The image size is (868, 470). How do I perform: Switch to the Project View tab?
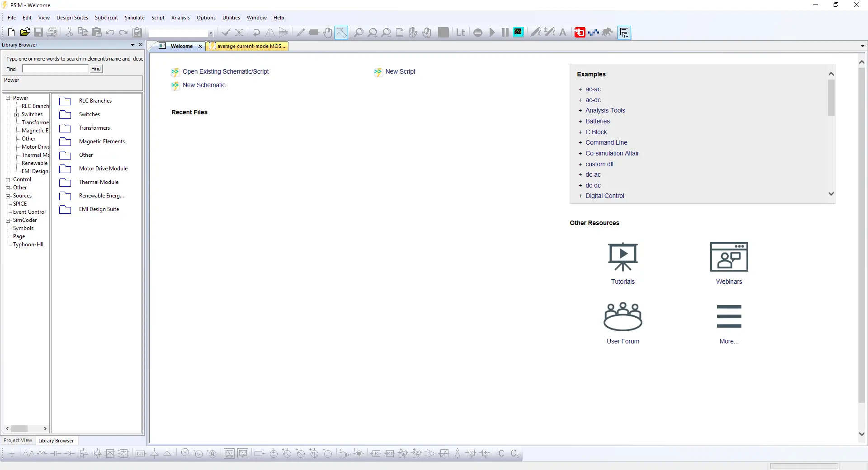pos(18,441)
